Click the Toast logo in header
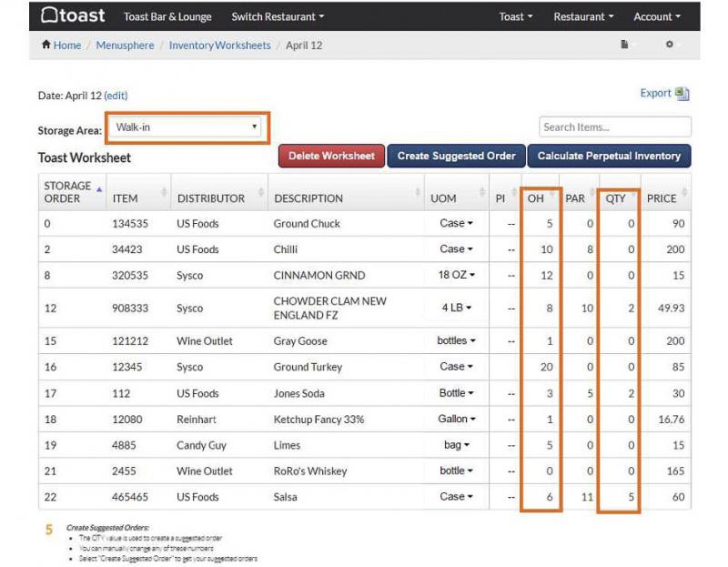 (x=73, y=15)
